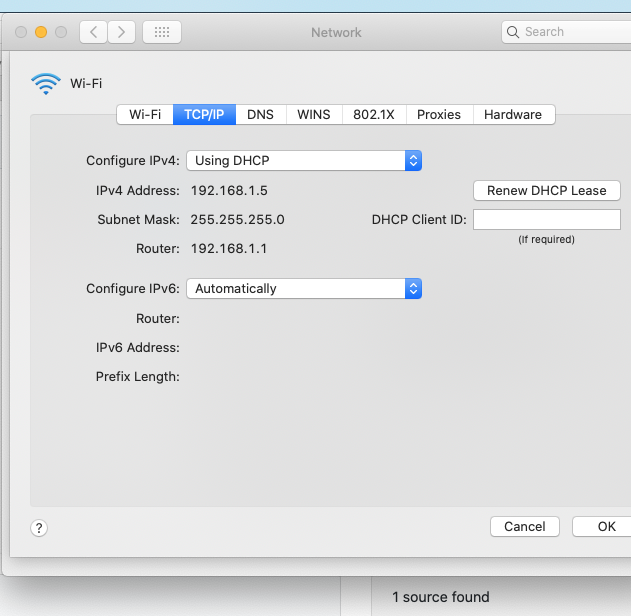Show all preferences grid icon

pyautogui.click(x=162, y=32)
